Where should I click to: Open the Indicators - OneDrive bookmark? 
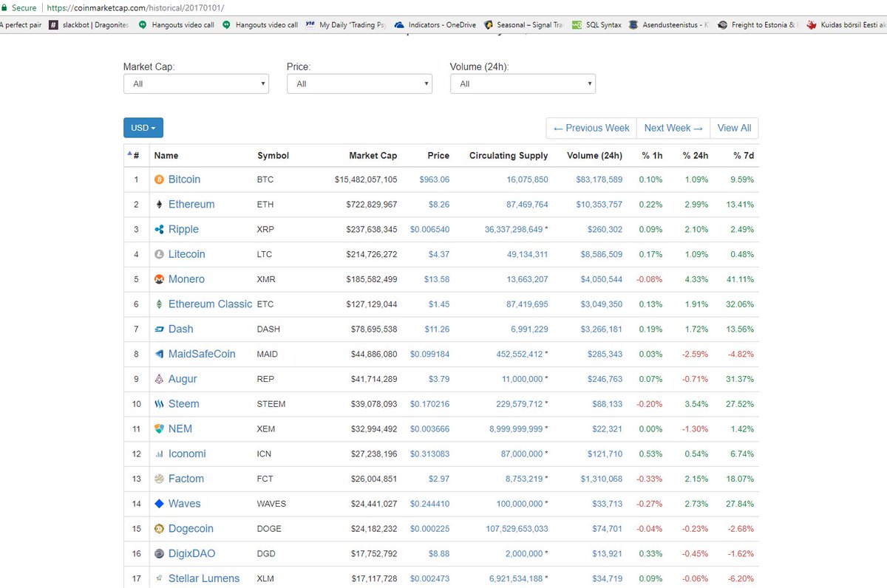click(435, 24)
